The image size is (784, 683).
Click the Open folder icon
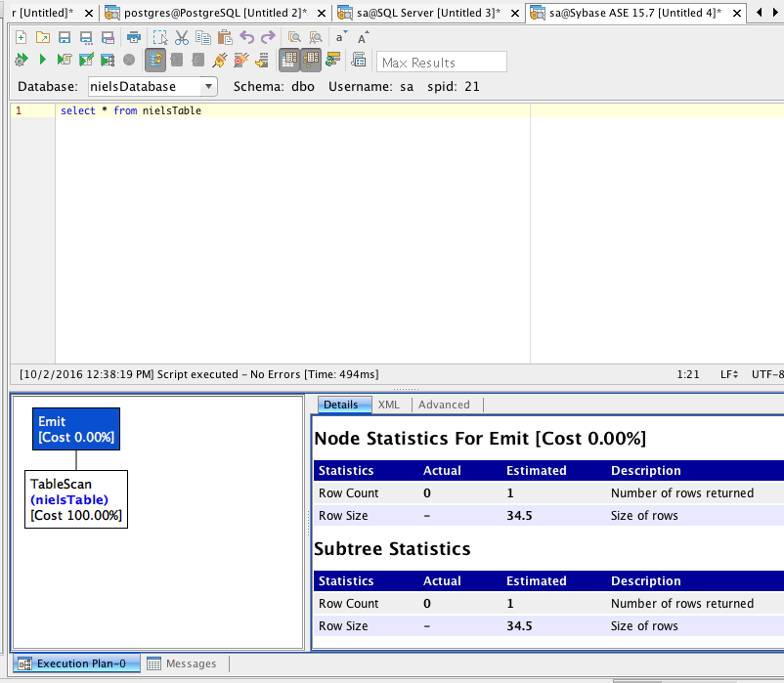pyautogui.click(x=42, y=37)
